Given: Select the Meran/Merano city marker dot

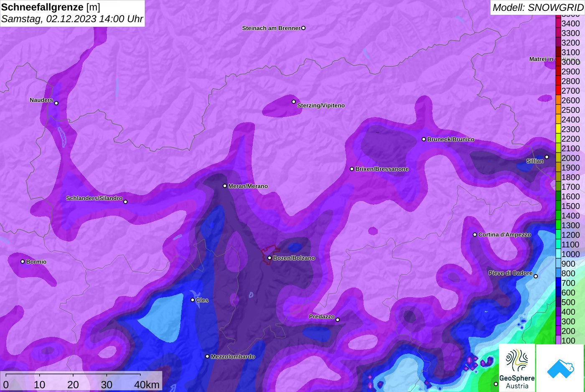Looking at the screenshot, I should coord(225,186).
